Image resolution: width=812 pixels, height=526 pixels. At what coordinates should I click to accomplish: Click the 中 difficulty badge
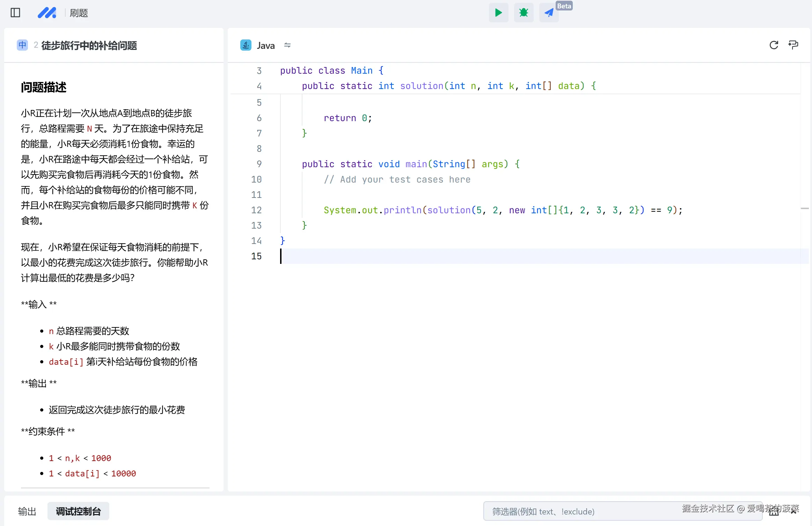point(22,45)
